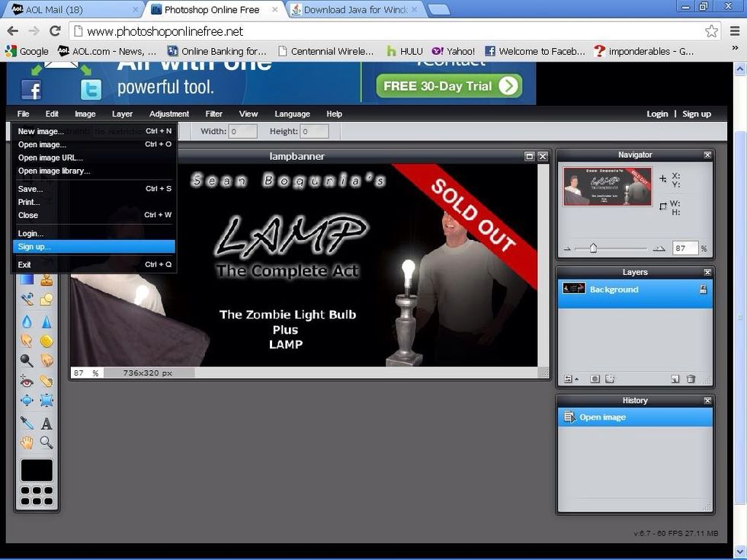Open the Image menu
This screenshot has width=747, height=560.
coord(85,114)
